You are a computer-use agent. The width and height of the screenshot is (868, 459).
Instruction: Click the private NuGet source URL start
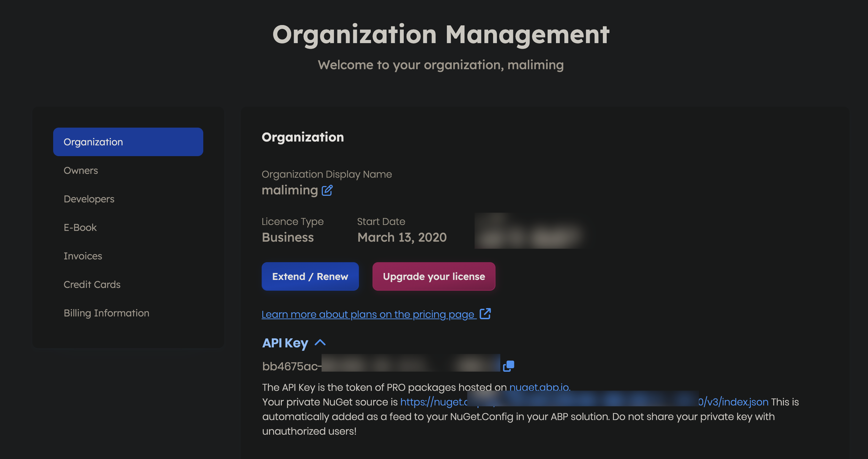[433, 402]
